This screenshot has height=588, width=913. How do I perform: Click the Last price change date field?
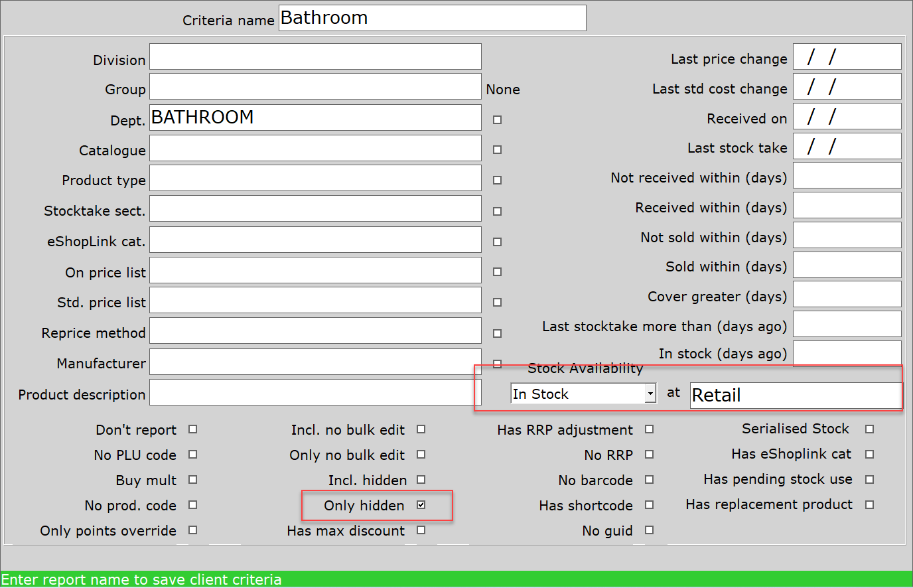tap(847, 56)
